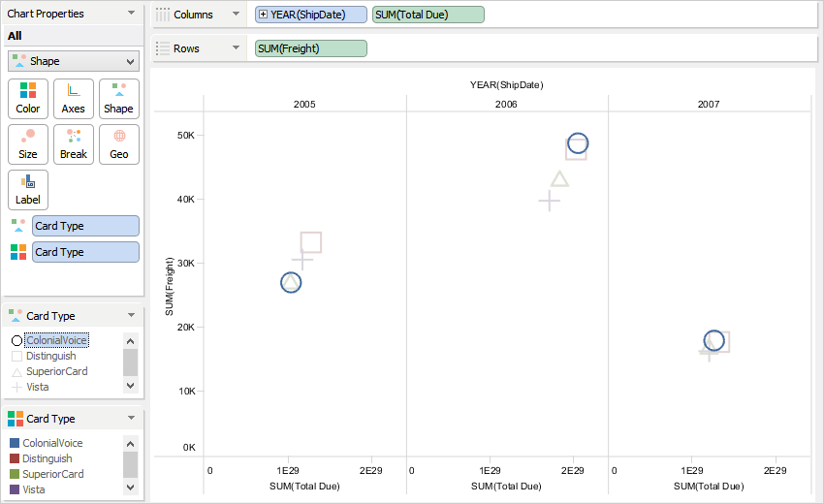Select ColonialVoice in the shape legend
The image size is (824, 504).
(x=56, y=340)
